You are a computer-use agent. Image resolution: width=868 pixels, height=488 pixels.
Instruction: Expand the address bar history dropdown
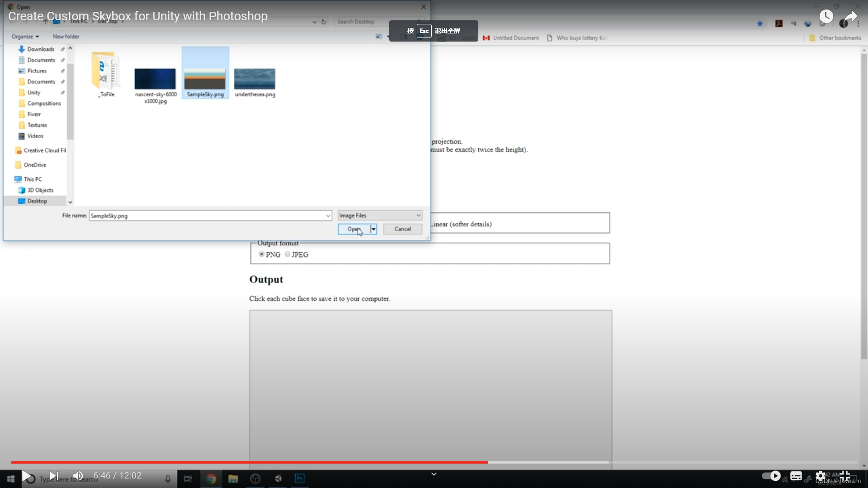tap(315, 22)
